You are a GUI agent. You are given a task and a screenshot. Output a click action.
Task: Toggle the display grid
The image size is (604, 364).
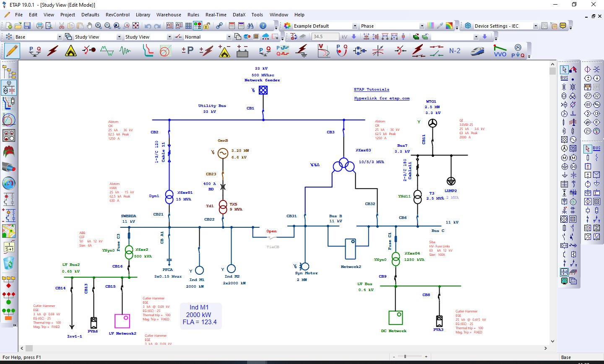click(x=188, y=26)
